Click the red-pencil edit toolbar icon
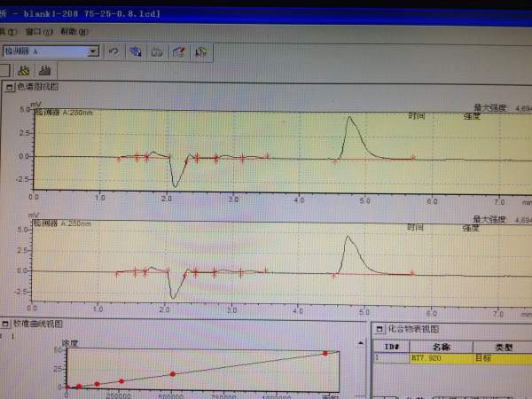The width and height of the screenshot is (532, 399). point(179,52)
